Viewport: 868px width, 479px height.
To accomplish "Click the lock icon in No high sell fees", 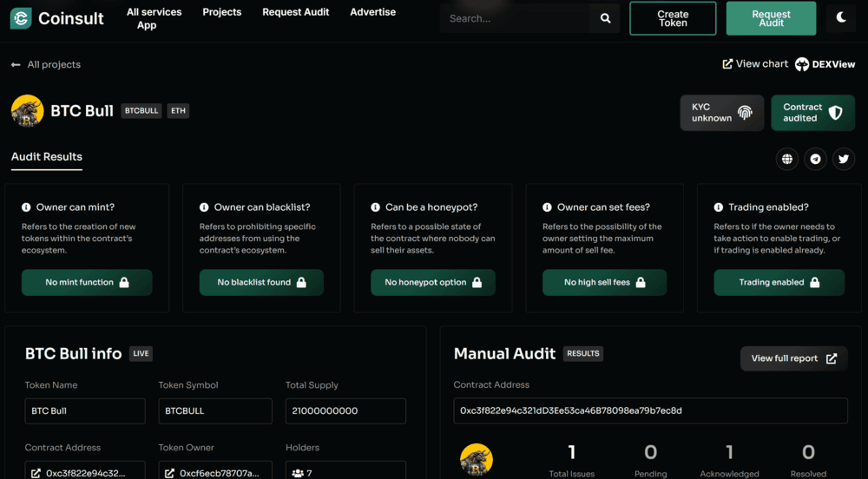I will [x=641, y=282].
